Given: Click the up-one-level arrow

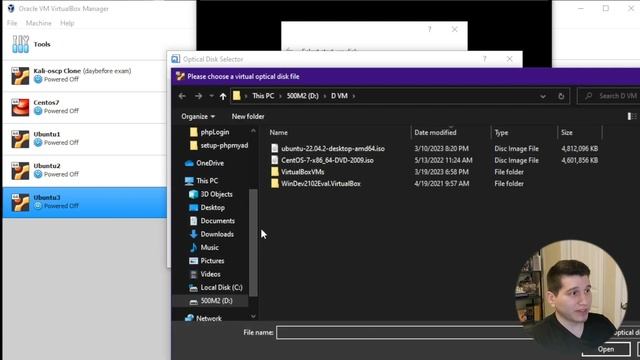Looking at the screenshot, I should [223, 96].
